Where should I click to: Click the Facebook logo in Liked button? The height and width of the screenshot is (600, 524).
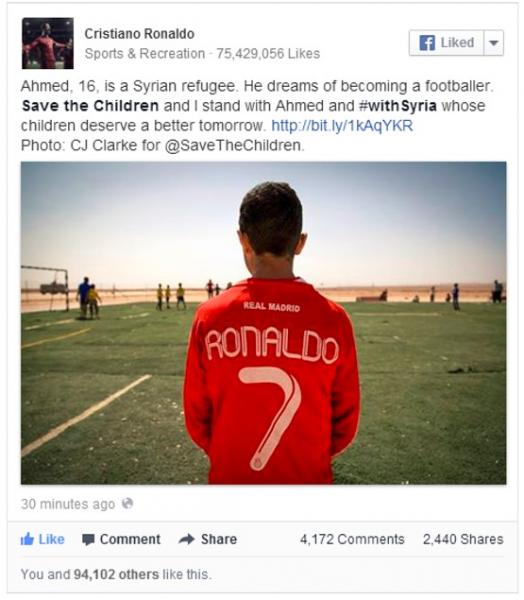coord(427,42)
